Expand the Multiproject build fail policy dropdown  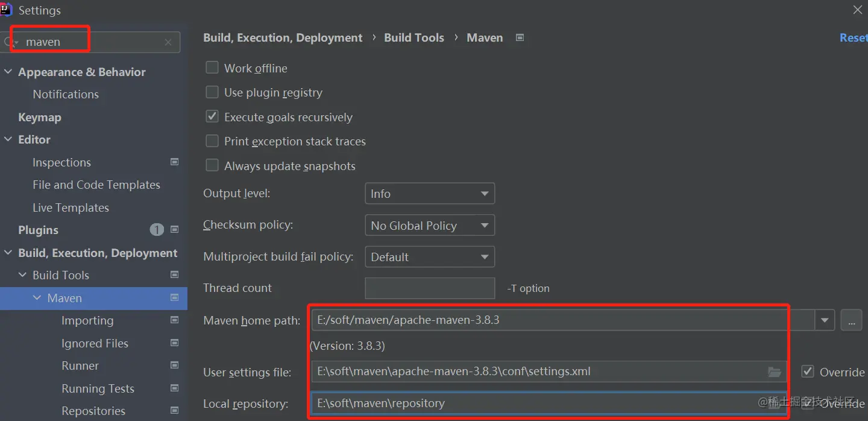tap(430, 257)
